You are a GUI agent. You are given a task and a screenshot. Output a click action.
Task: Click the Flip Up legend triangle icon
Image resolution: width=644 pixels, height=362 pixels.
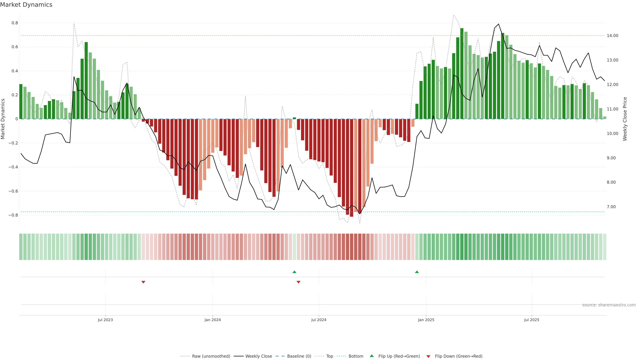point(371,356)
